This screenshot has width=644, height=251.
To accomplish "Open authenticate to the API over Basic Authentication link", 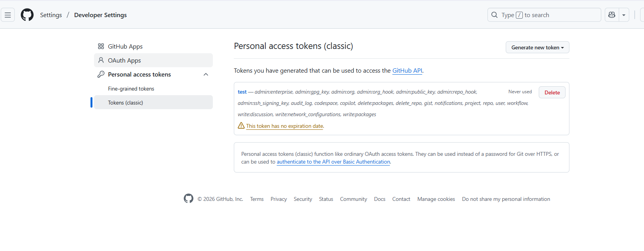I will [333, 162].
